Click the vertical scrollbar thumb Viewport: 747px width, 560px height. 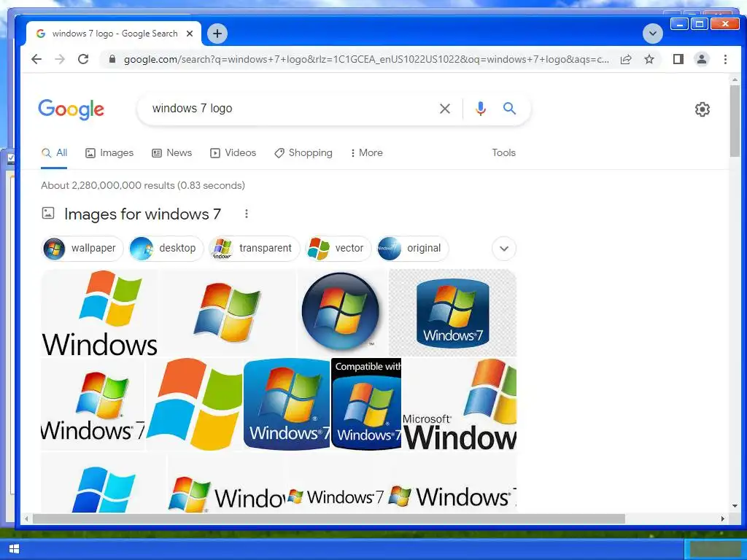tap(735, 122)
